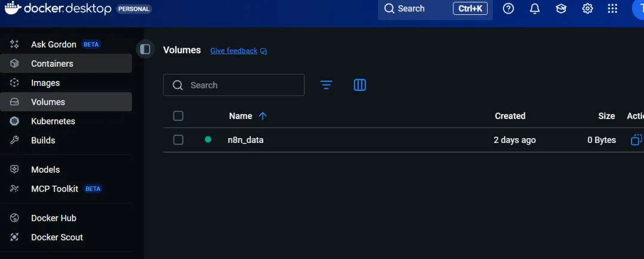Click the Images sidebar icon
This screenshot has height=259, width=644.
click(x=14, y=83)
